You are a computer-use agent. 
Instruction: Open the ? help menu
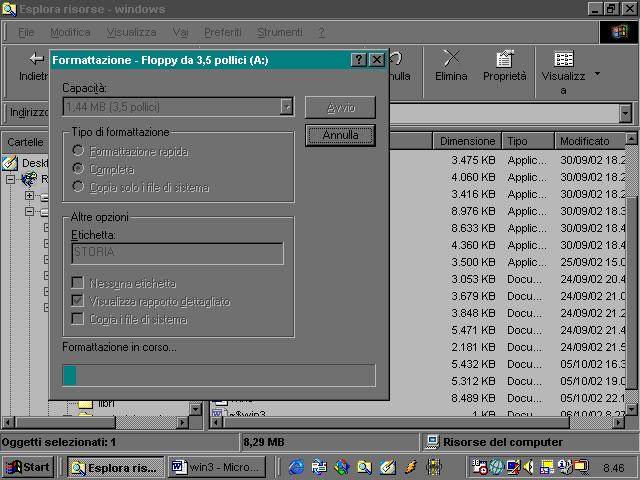[x=322, y=32]
